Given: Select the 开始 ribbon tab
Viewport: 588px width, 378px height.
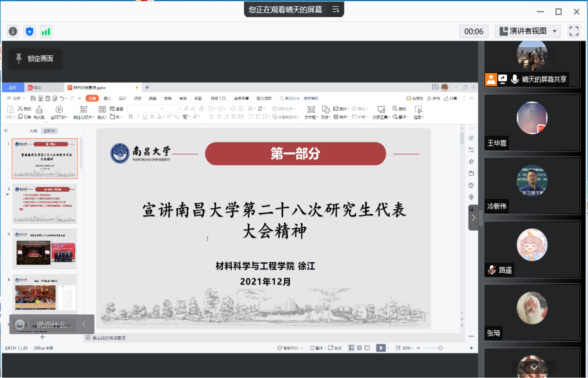Looking at the screenshot, I should (x=92, y=98).
